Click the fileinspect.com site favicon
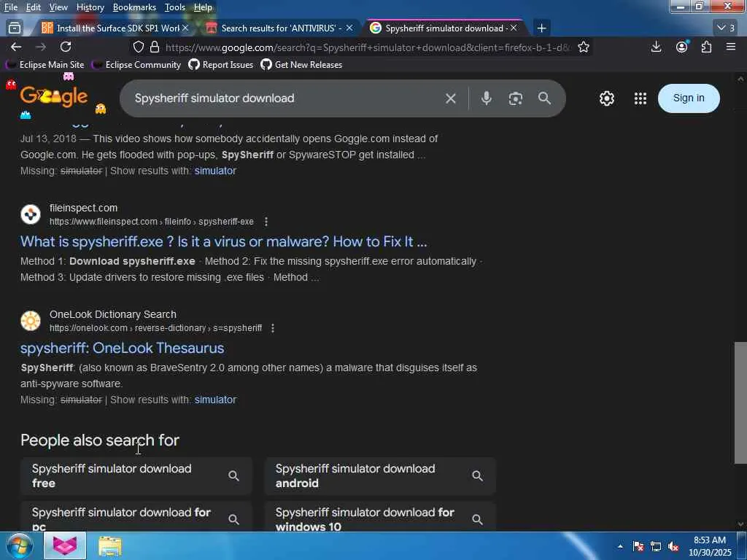The image size is (747, 560). tap(31, 214)
